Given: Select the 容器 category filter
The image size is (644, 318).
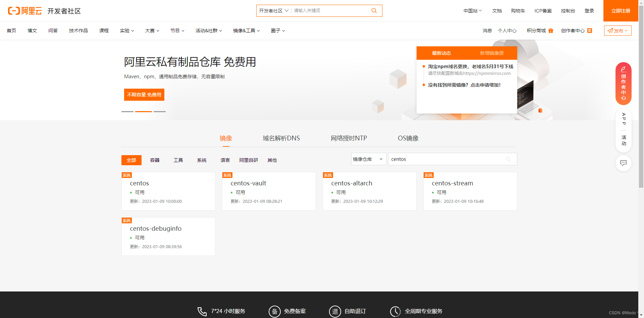Looking at the screenshot, I should 155,160.
